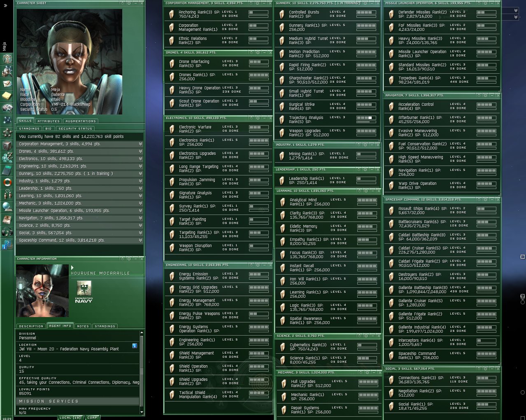Open the yellow Notepad sidebar icon

(7, 96)
